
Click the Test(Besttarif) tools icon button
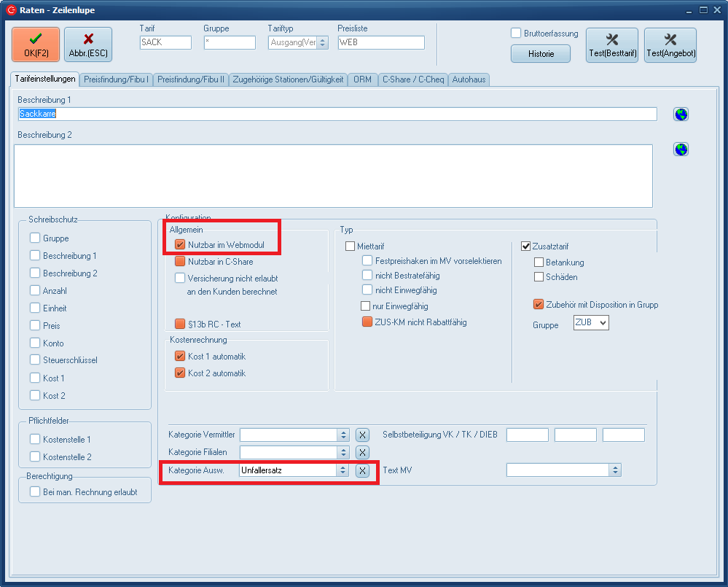611,44
